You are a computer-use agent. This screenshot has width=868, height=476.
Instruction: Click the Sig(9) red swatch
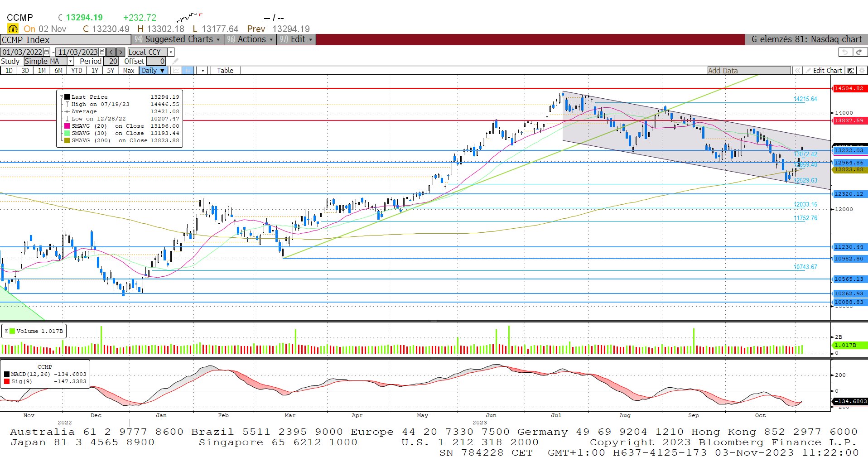pyautogui.click(x=7, y=381)
